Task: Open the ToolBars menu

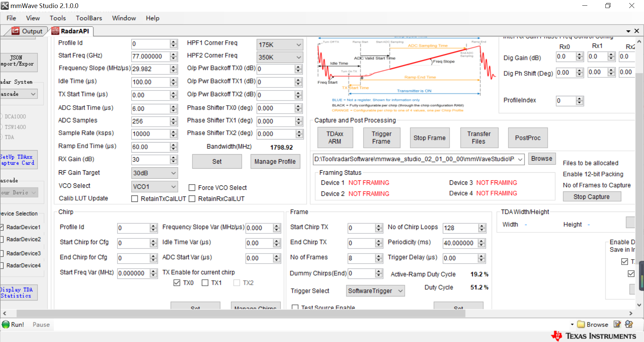Action: pyautogui.click(x=89, y=18)
